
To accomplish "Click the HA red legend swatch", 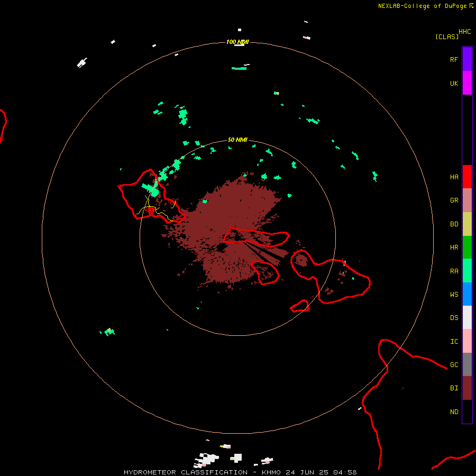I will 467,177.
